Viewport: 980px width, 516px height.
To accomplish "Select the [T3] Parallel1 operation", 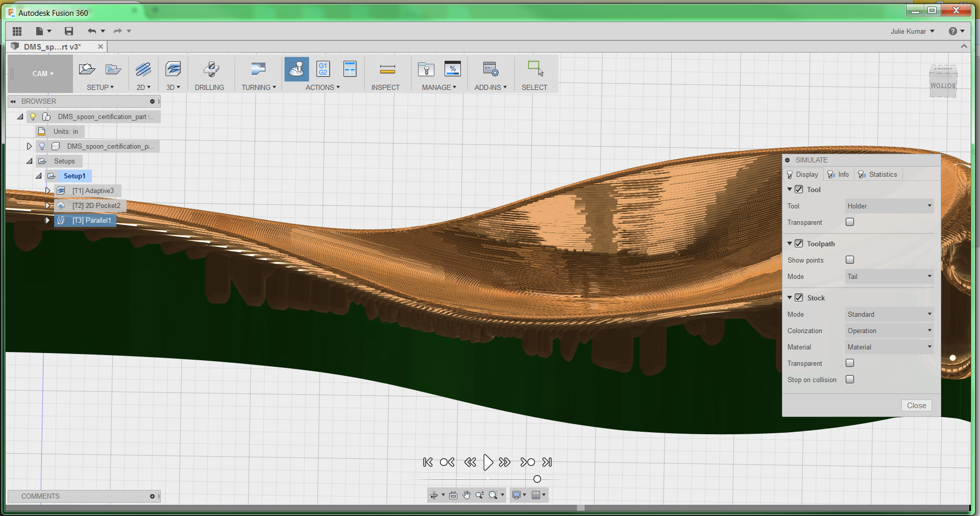I will tap(85, 220).
